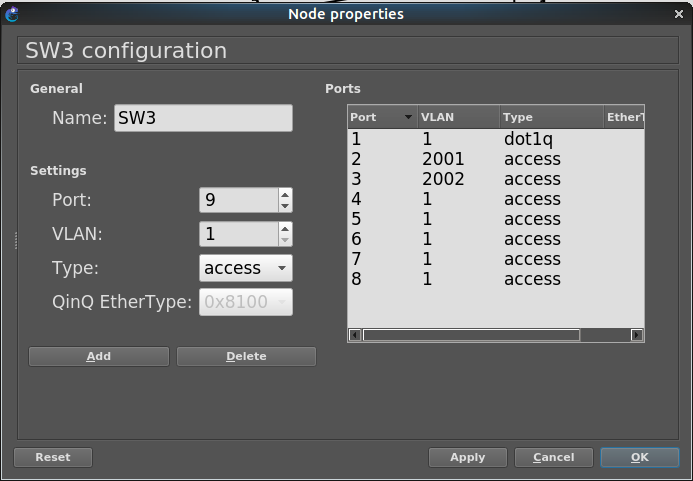Decrease the Port number with down arrow
693x481 pixels.
(x=285, y=206)
